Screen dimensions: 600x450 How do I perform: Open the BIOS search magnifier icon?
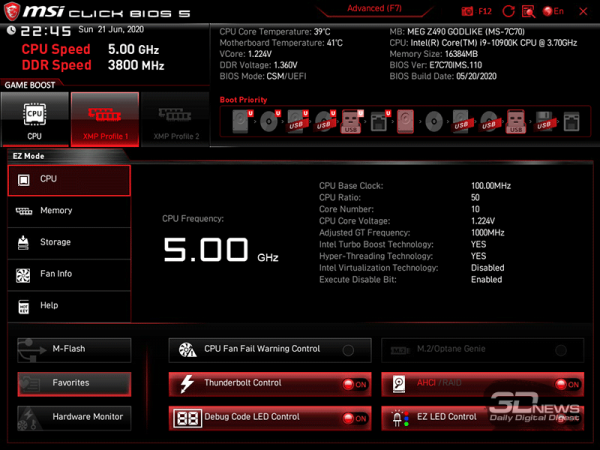point(531,11)
